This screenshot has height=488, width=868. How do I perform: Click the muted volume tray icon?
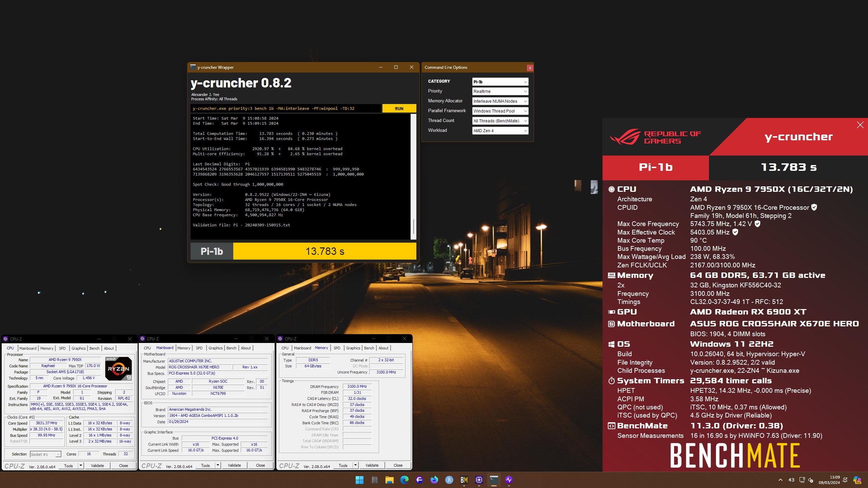(811, 480)
